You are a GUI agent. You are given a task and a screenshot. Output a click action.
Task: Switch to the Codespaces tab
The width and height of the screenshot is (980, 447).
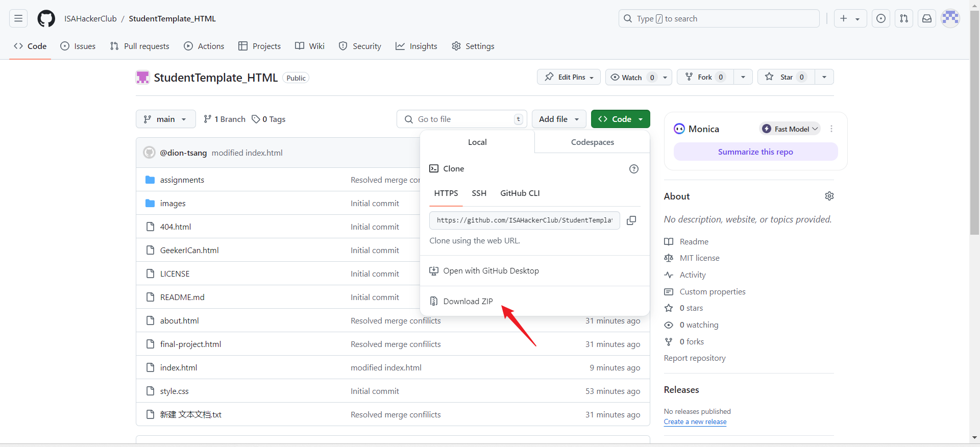tap(592, 142)
